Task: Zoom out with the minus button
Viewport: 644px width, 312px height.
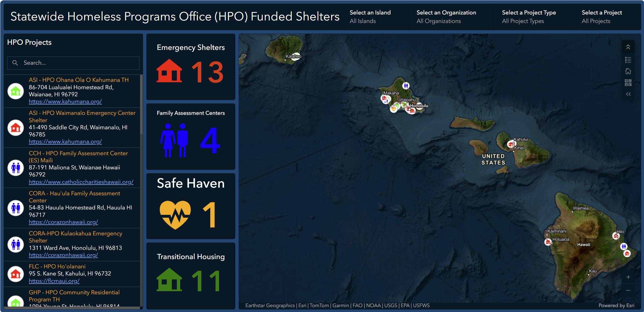Action: click(628, 290)
